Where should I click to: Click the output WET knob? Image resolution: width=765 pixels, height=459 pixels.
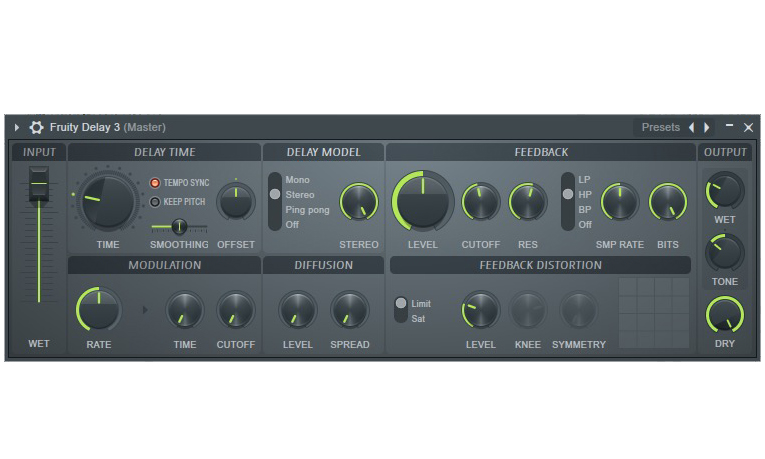click(725, 190)
